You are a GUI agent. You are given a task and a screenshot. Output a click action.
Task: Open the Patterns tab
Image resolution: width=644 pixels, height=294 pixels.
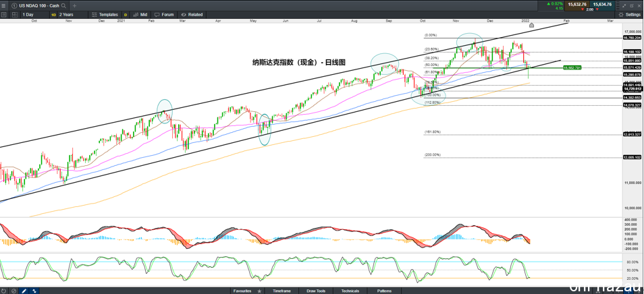click(x=384, y=291)
